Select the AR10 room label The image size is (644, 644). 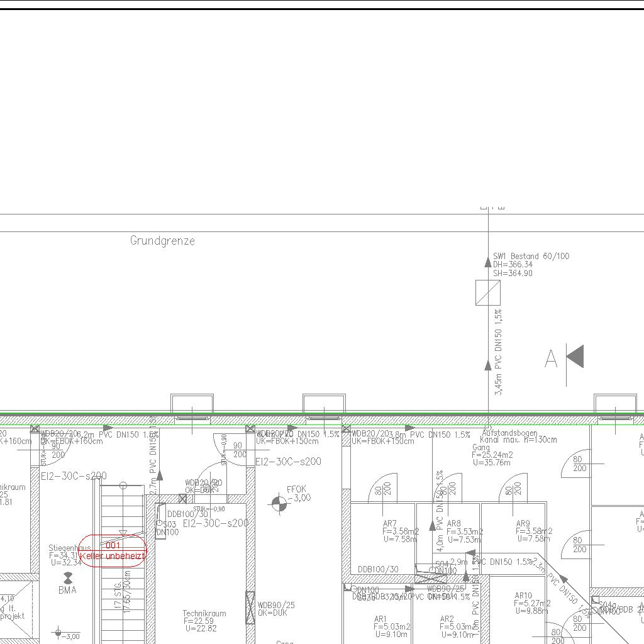click(x=523, y=596)
